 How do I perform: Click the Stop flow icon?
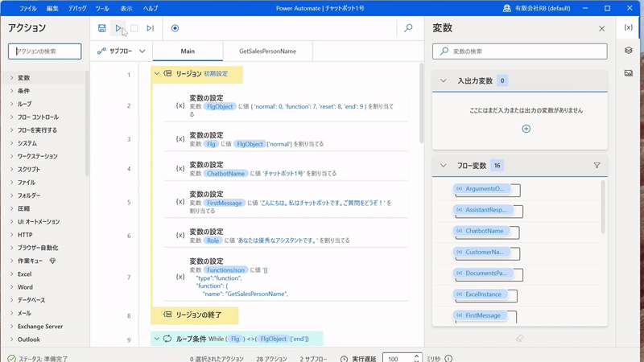pos(134,28)
